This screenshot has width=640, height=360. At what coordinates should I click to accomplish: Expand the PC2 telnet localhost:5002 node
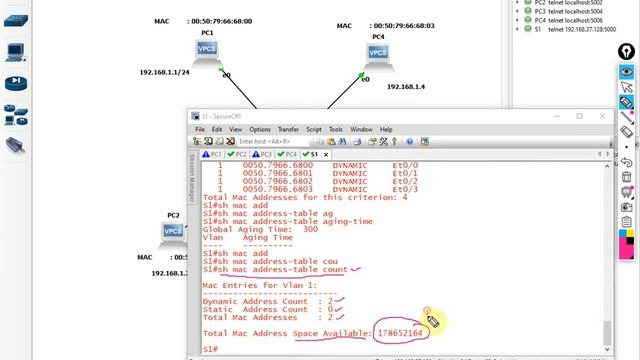[x=518, y=2]
